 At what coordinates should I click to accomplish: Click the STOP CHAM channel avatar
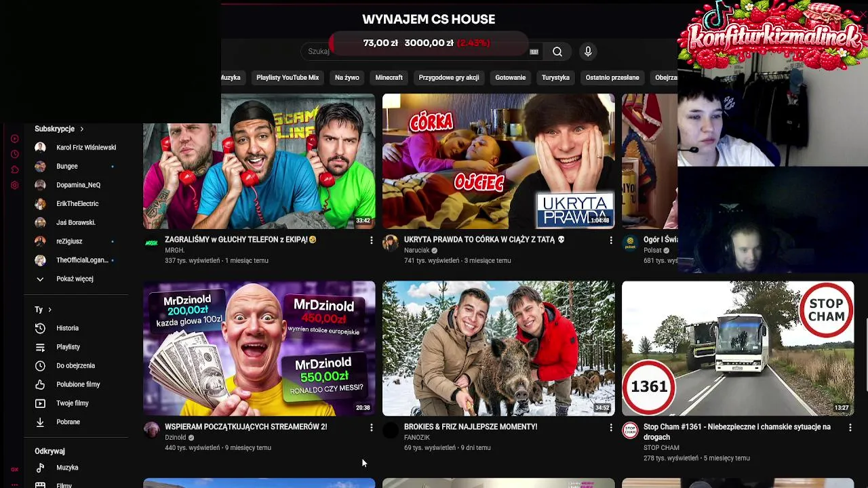[630, 430]
